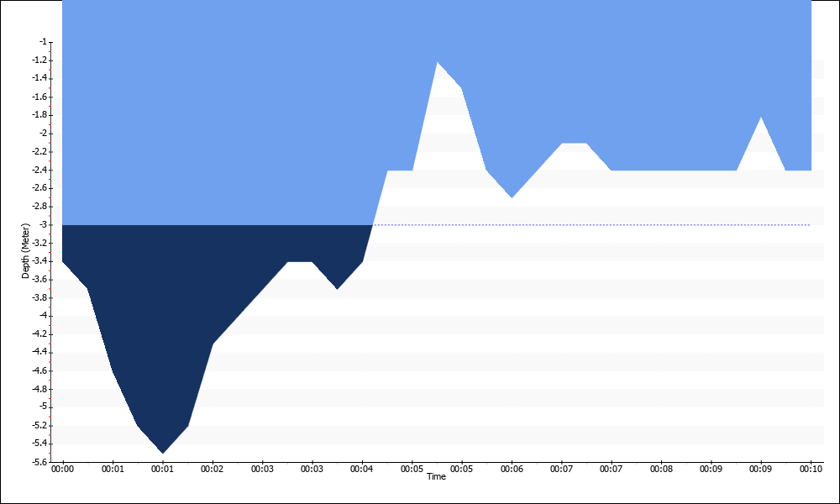840x504 pixels.
Task: Pick the -5 value on depth axis
Action: tap(44, 407)
